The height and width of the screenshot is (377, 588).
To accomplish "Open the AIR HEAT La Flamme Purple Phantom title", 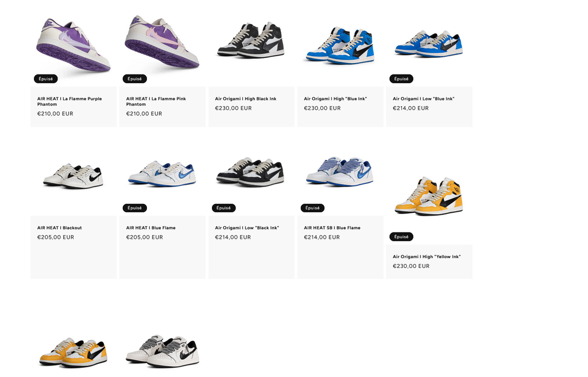I will [x=69, y=102].
